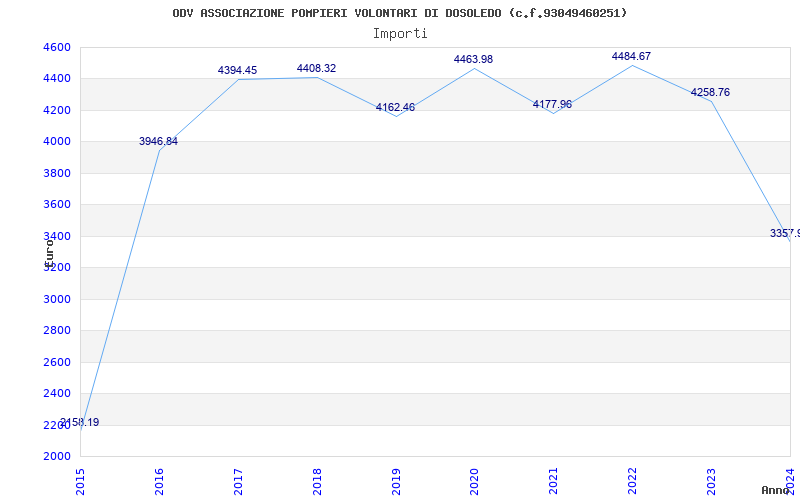Click the 4000 y-axis tick label
Image resolution: width=800 pixels, height=500 pixels.
[57, 141]
